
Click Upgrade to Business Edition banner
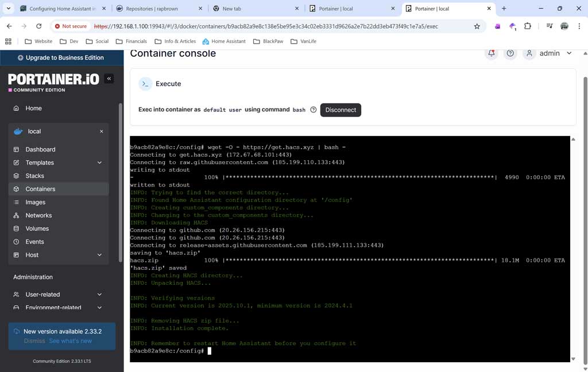61,57
